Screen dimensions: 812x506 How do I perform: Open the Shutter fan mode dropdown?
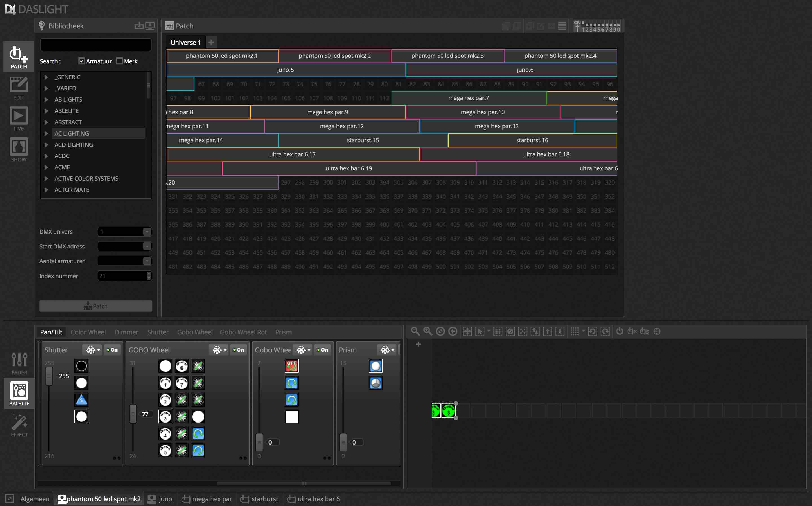pos(92,350)
